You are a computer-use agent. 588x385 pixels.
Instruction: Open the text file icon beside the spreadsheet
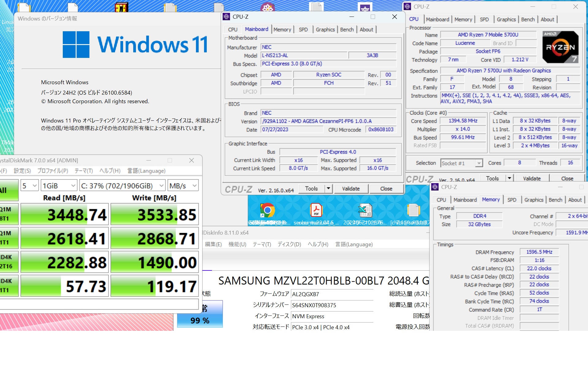coord(413,210)
